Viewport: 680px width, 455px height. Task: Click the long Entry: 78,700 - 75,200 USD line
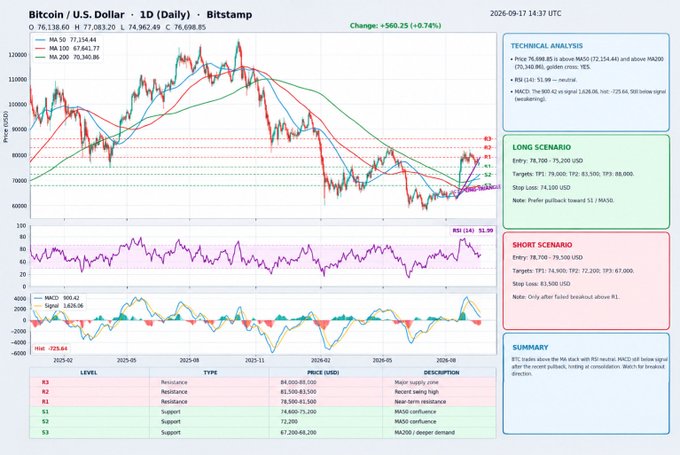(x=547, y=161)
